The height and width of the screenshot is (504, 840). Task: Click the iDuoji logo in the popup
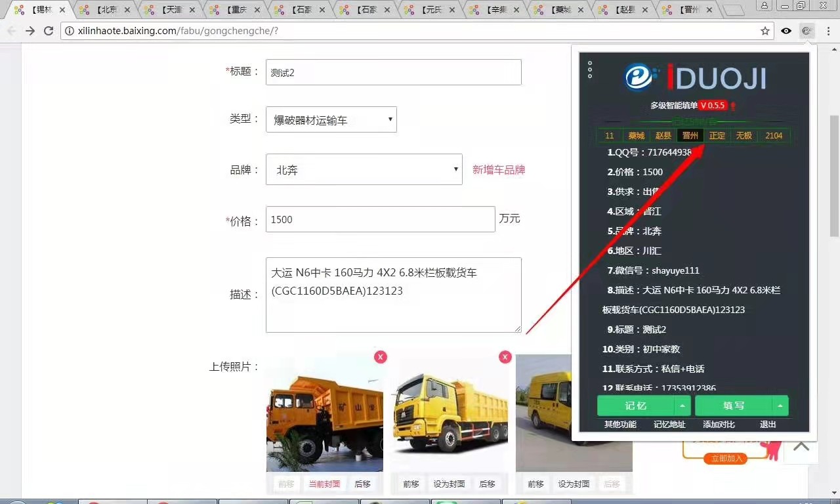click(x=694, y=77)
